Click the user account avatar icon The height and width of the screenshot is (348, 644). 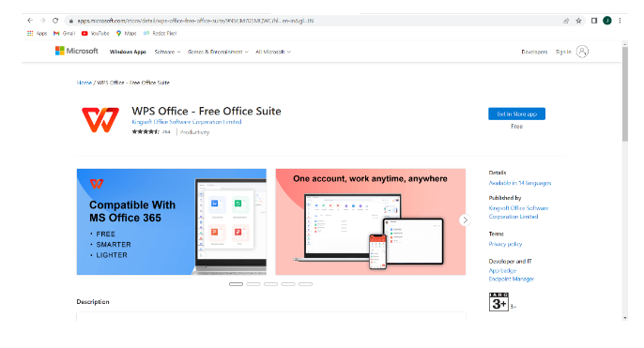[582, 52]
